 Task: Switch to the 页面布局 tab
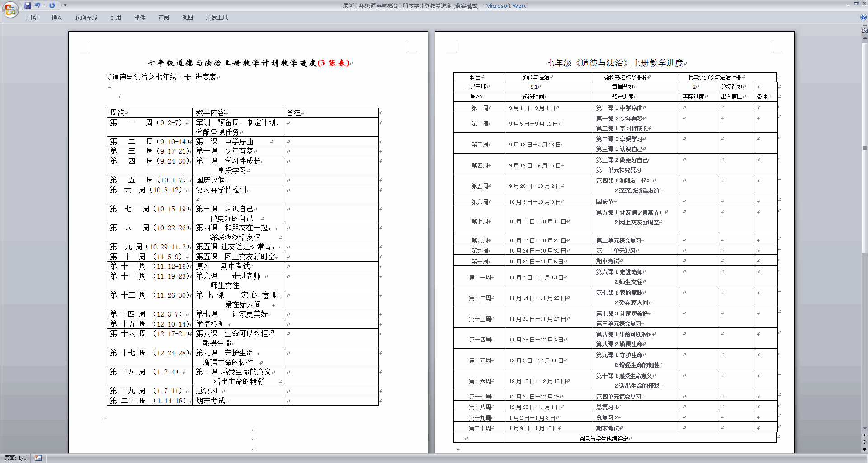pos(86,18)
